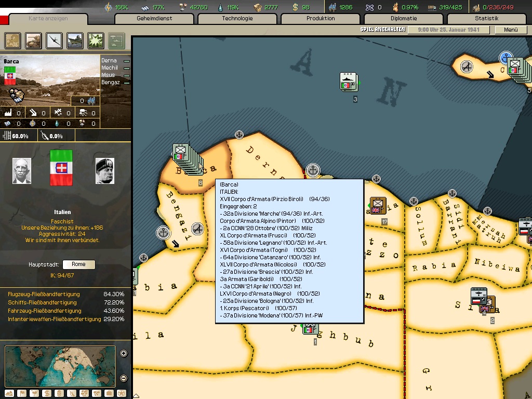Click the Europe map overview icon

tap(12, 40)
